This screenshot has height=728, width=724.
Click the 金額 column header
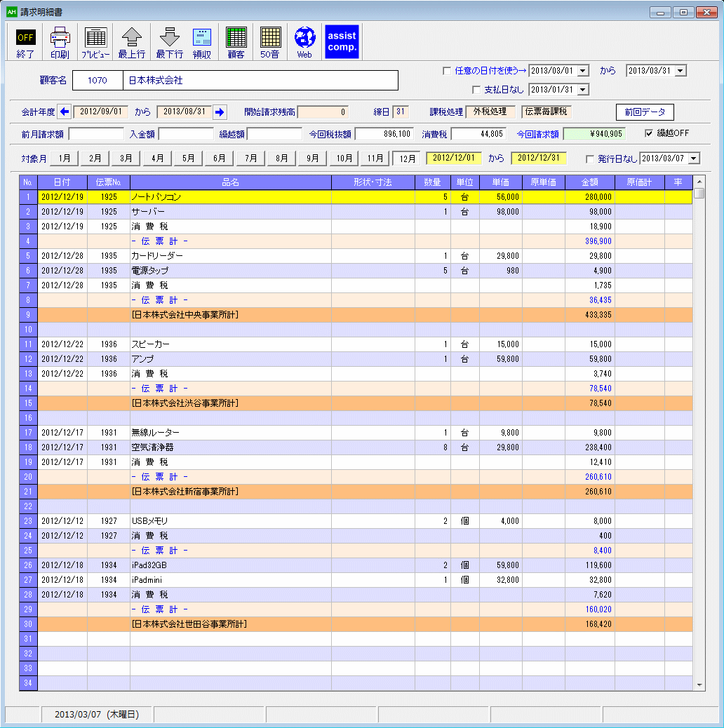(x=590, y=182)
